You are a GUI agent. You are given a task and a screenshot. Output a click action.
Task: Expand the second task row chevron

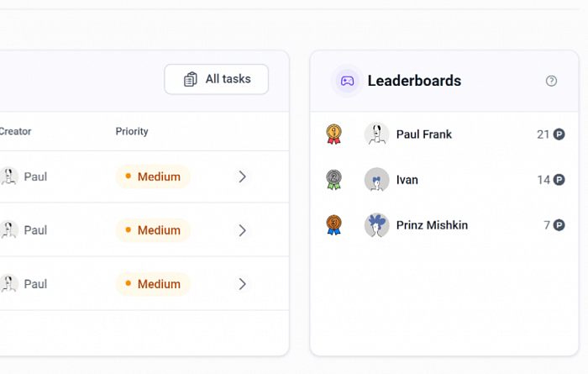pos(242,230)
